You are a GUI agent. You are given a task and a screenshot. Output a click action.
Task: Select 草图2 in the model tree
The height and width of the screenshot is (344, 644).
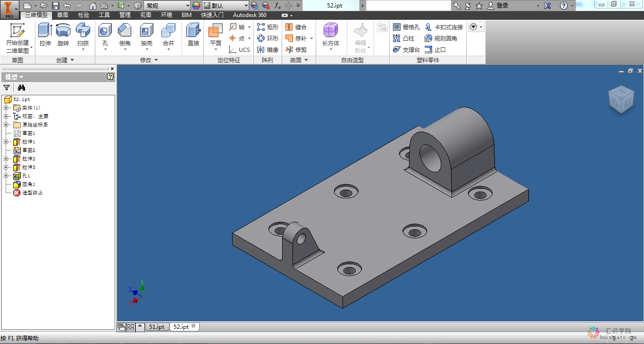(x=29, y=150)
